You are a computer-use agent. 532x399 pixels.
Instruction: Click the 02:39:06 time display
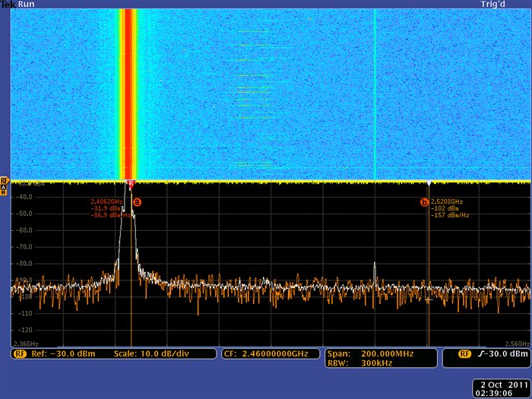tap(494, 393)
